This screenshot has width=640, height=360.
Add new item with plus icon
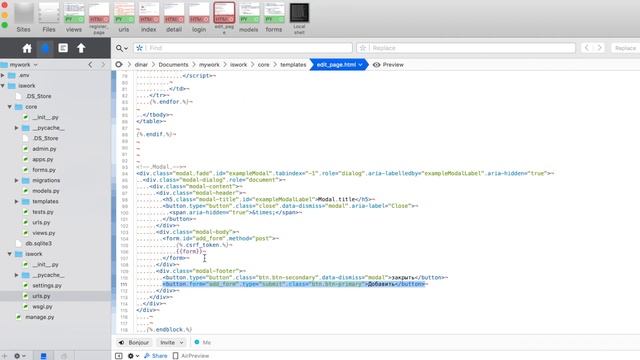[x=4, y=356]
